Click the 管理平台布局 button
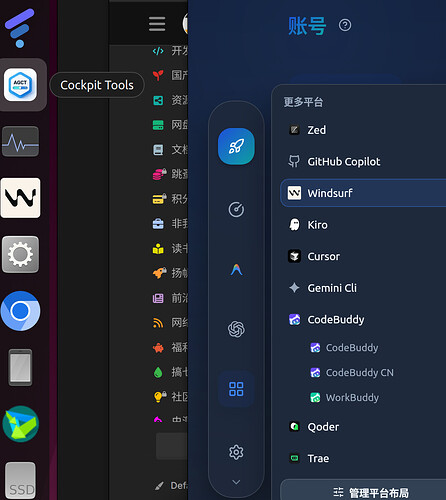446x500 pixels. point(363,490)
